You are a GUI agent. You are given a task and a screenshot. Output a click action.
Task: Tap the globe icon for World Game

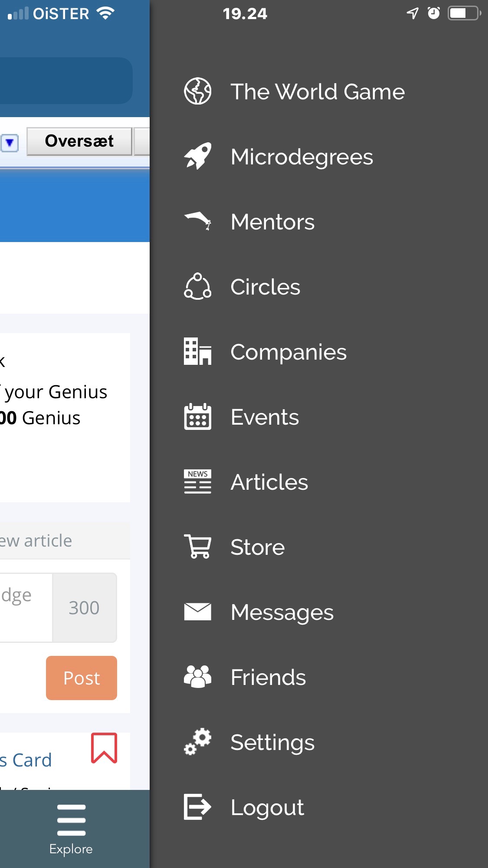pos(197,91)
